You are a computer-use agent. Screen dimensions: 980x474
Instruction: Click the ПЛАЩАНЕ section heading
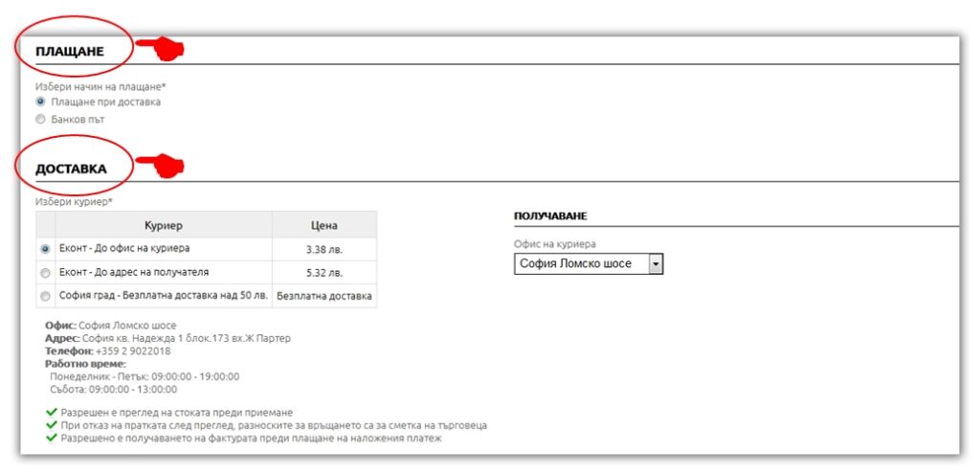coord(70,51)
